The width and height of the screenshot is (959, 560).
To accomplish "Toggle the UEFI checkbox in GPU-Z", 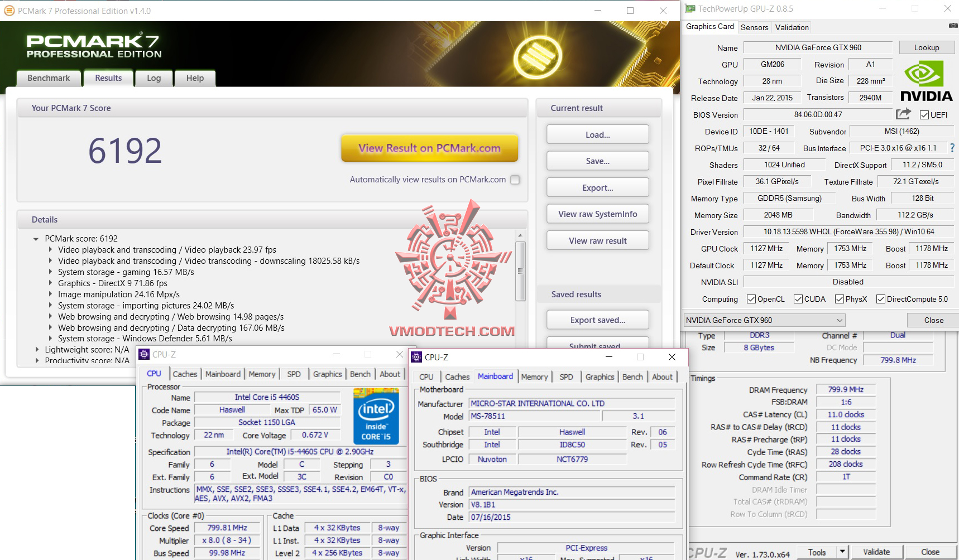I will point(924,115).
